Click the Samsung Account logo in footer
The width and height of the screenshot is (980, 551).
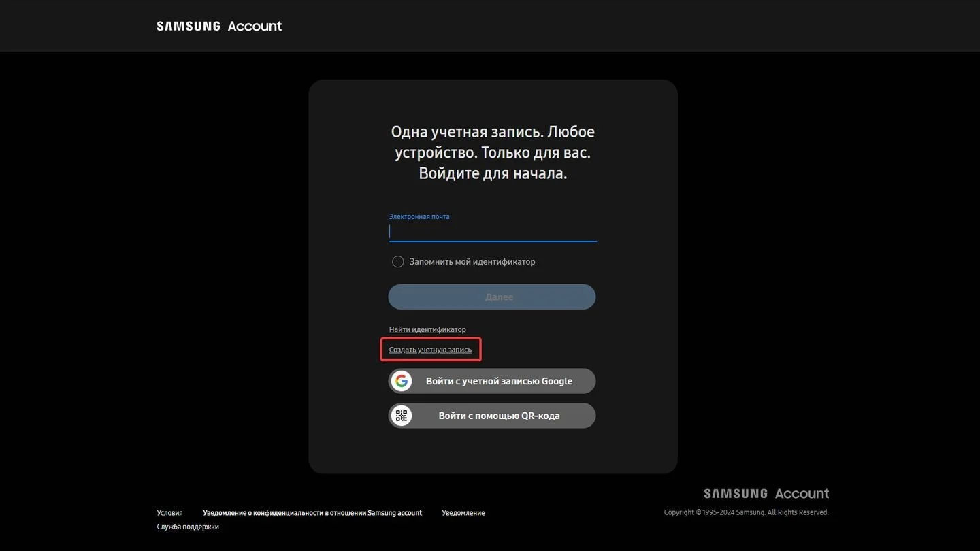tap(766, 493)
